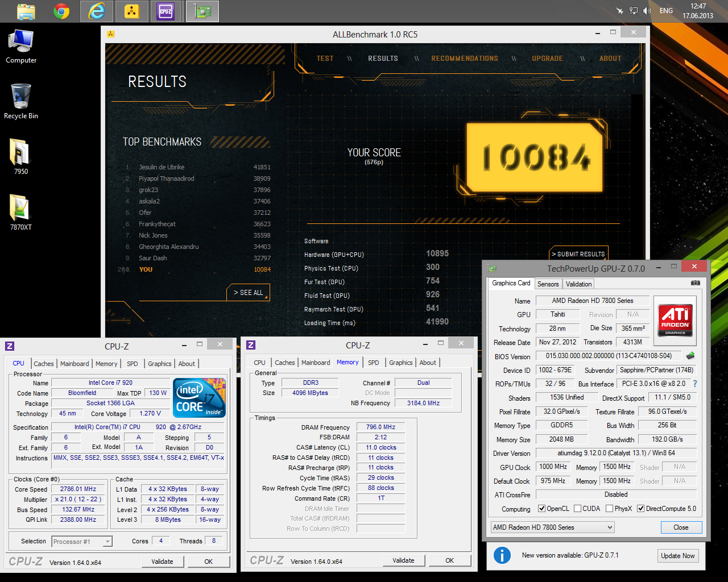Viewport: 728px width, 582px height.
Task: Open the 7950 desktop folder
Action: coord(20,157)
